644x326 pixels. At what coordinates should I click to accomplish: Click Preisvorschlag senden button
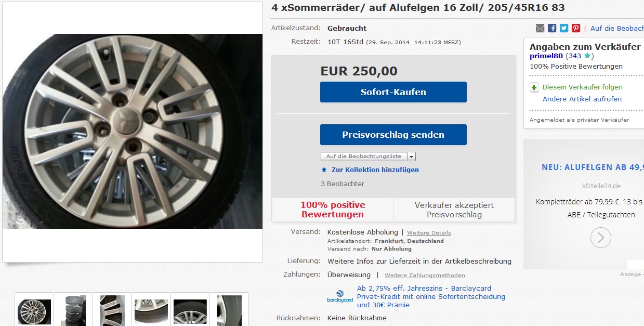[393, 135]
